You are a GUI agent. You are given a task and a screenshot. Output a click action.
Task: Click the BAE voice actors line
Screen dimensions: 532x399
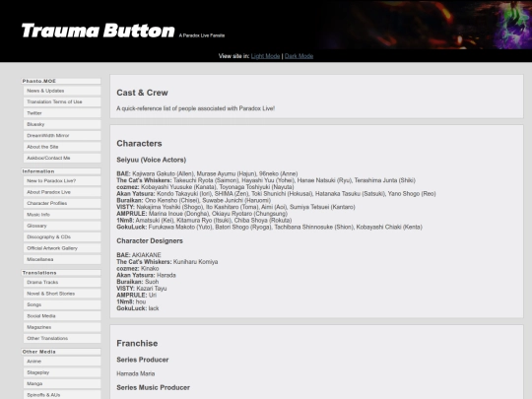pyautogui.click(x=207, y=173)
